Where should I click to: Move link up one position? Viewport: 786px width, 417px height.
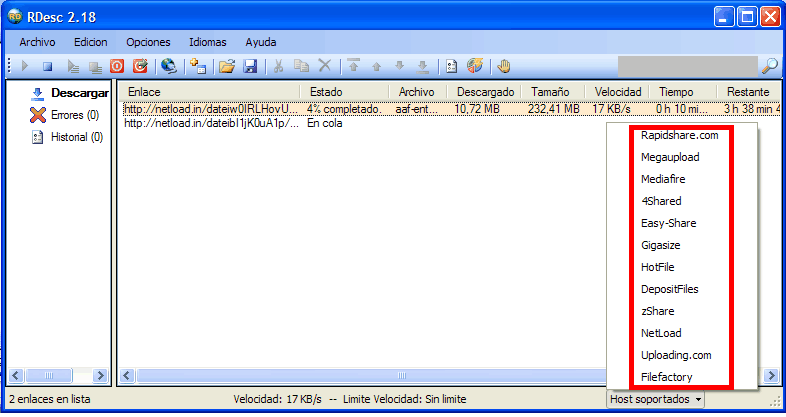(376, 66)
